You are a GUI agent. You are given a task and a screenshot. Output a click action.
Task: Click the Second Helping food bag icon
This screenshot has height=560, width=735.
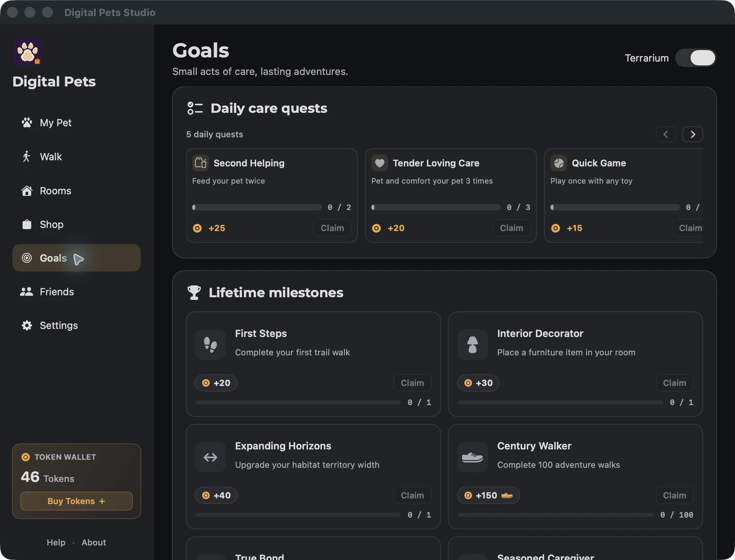coord(201,163)
